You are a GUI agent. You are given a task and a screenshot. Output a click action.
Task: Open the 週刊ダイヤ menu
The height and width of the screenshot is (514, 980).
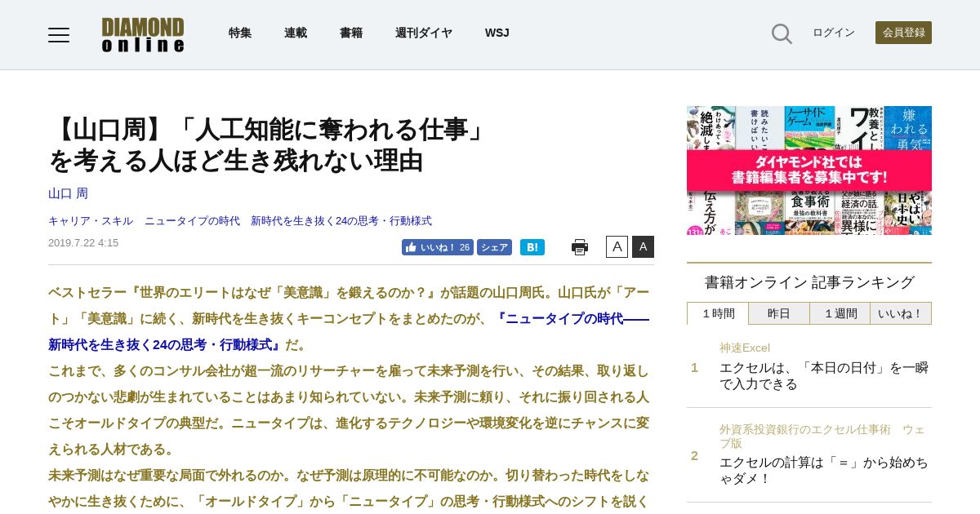424,33
